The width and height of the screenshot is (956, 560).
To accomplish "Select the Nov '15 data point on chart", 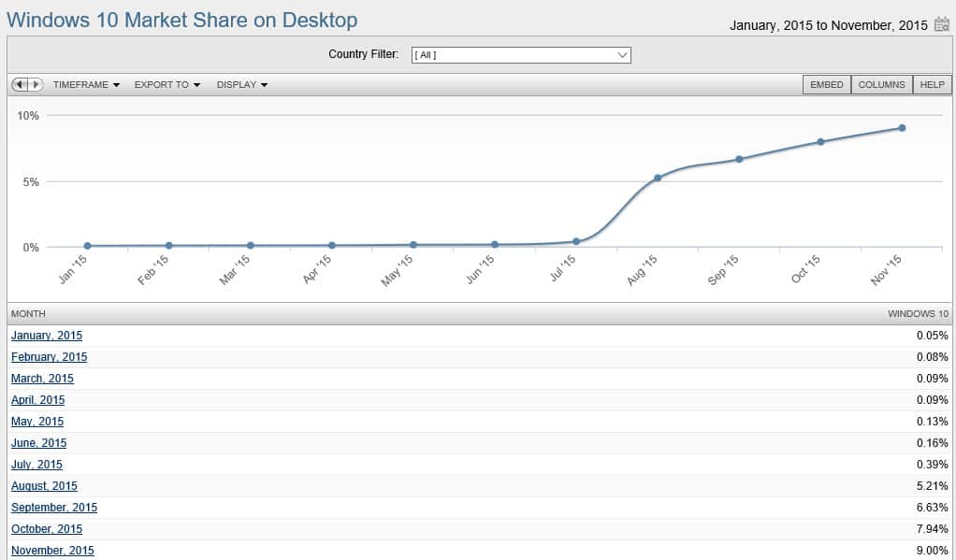I will click(x=902, y=128).
